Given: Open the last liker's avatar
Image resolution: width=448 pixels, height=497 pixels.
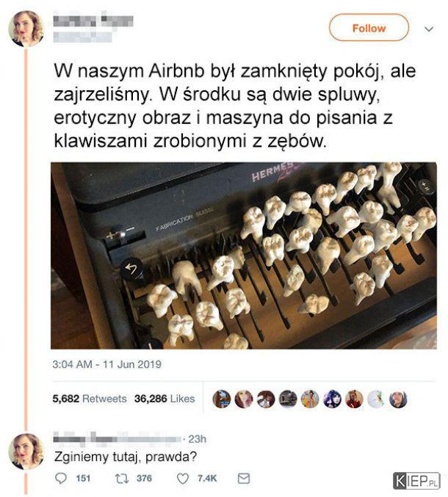Looking at the screenshot, I should [x=398, y=399].
